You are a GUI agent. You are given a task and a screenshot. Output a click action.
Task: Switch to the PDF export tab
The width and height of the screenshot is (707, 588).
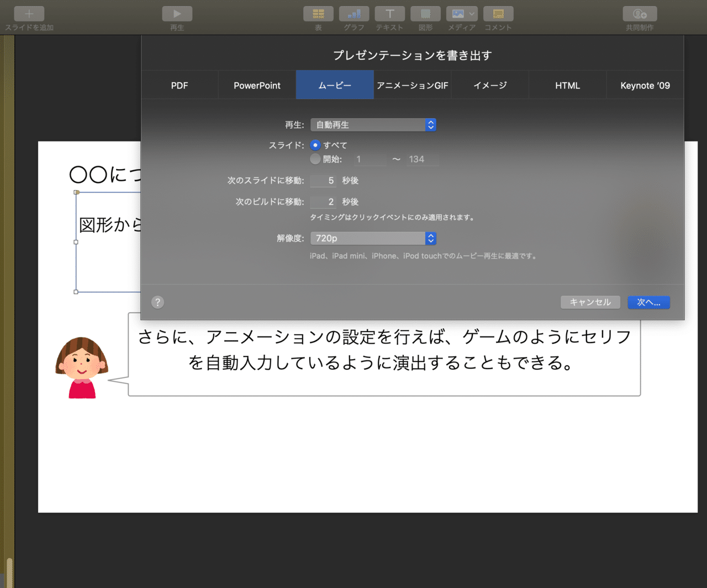click(x=180, y=85)
